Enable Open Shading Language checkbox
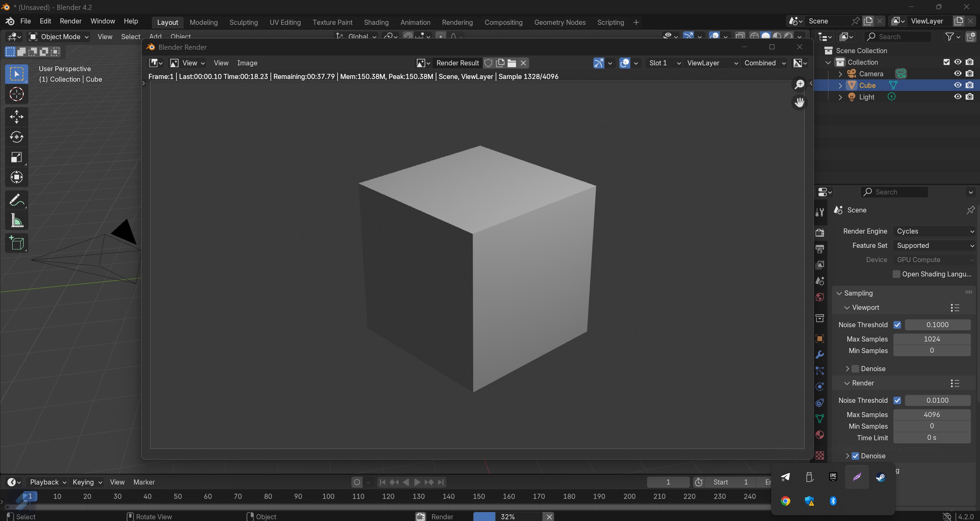980x521 pixels. (x=896, y=274)
